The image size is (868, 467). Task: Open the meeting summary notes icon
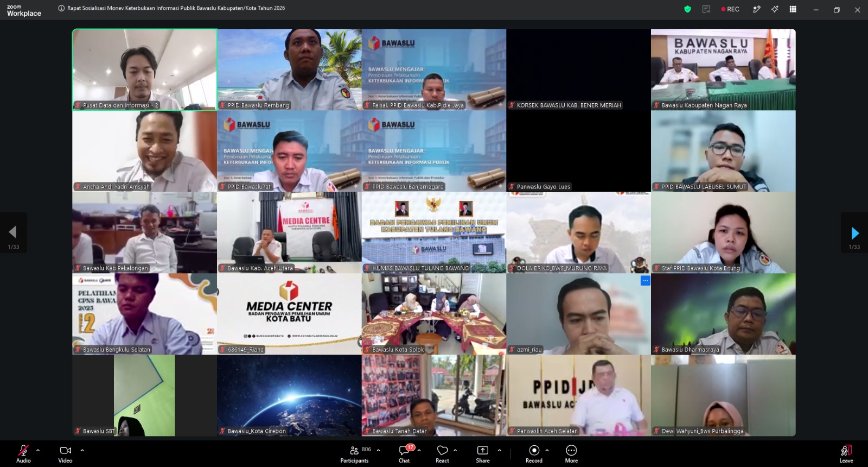coord(706,9)
